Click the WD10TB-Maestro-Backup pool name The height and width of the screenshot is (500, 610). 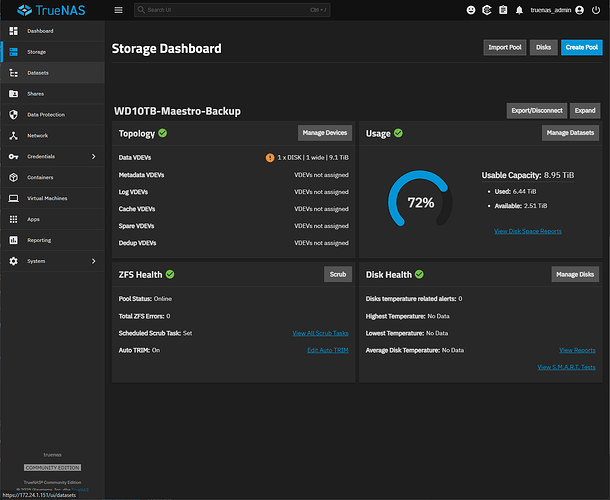point(177,111)
